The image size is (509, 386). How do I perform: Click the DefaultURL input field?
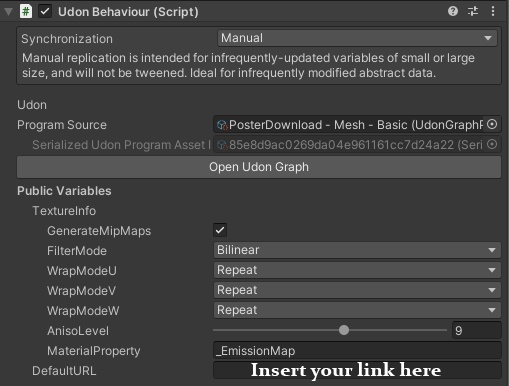click(x=357, y=370)
